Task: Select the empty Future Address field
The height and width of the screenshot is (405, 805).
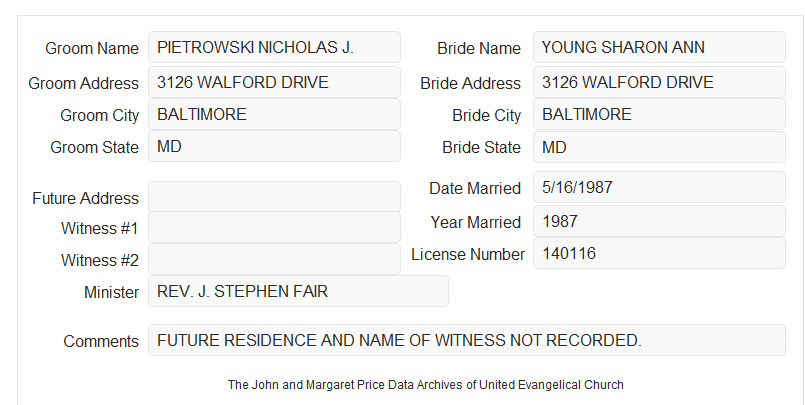Action: coord(274,197)
